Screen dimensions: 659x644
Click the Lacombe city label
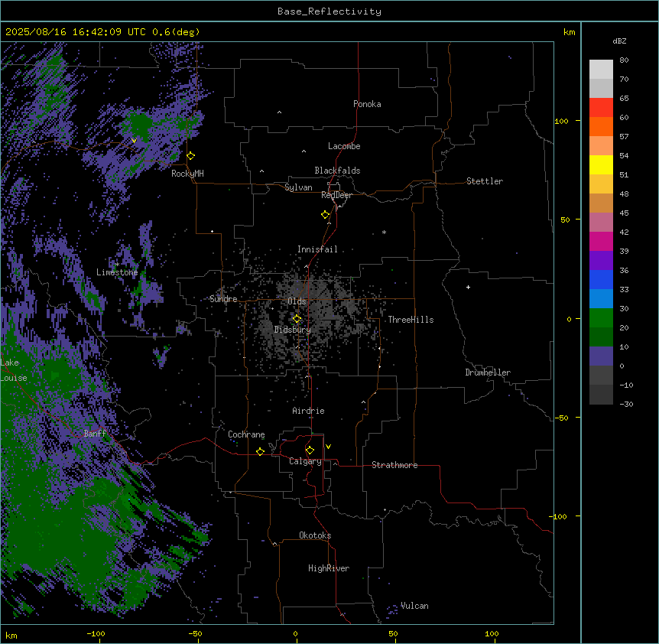click(344, 146)
